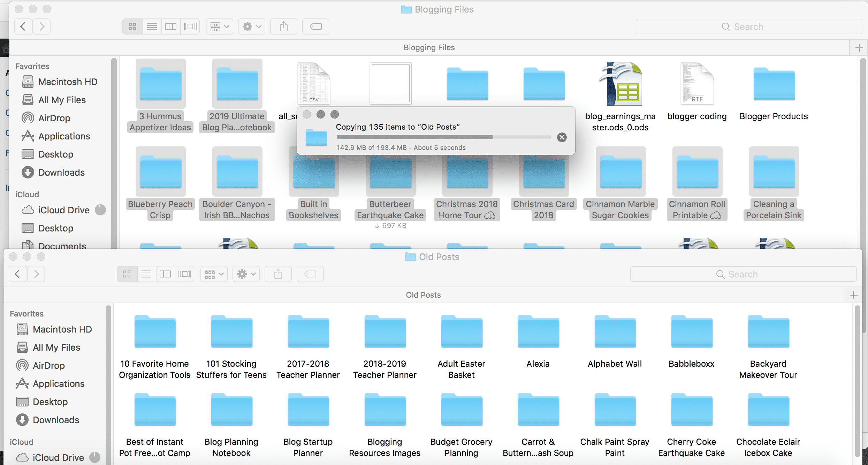Select Blueberry Peach Crisp folder
This screenshot has width=868, height=465.
160,183
